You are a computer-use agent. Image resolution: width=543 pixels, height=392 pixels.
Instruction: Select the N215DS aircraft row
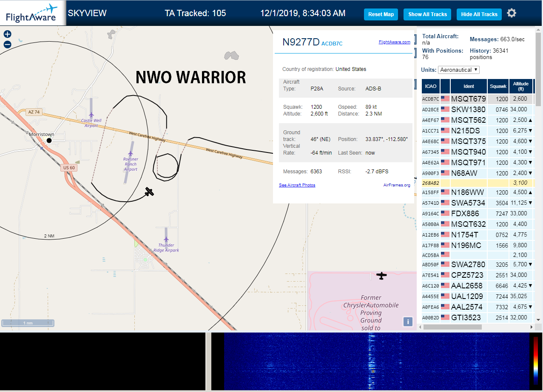pyautogui.click(x=477, y=131)
